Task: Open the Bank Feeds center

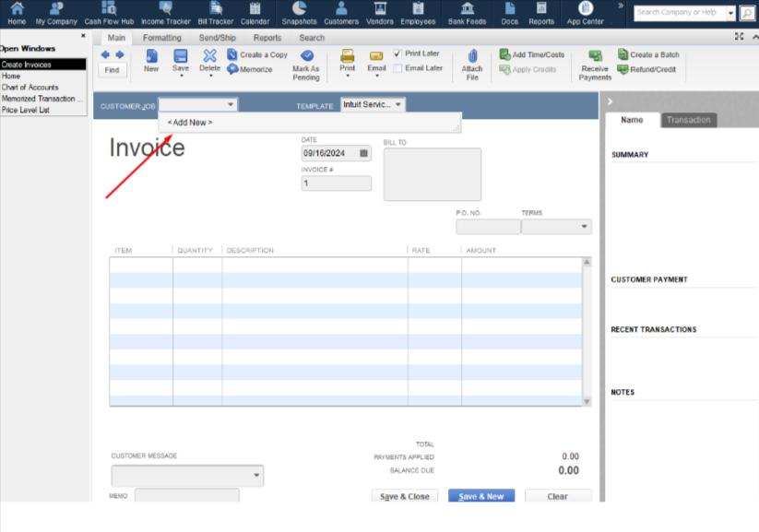Action: [467, 12]
